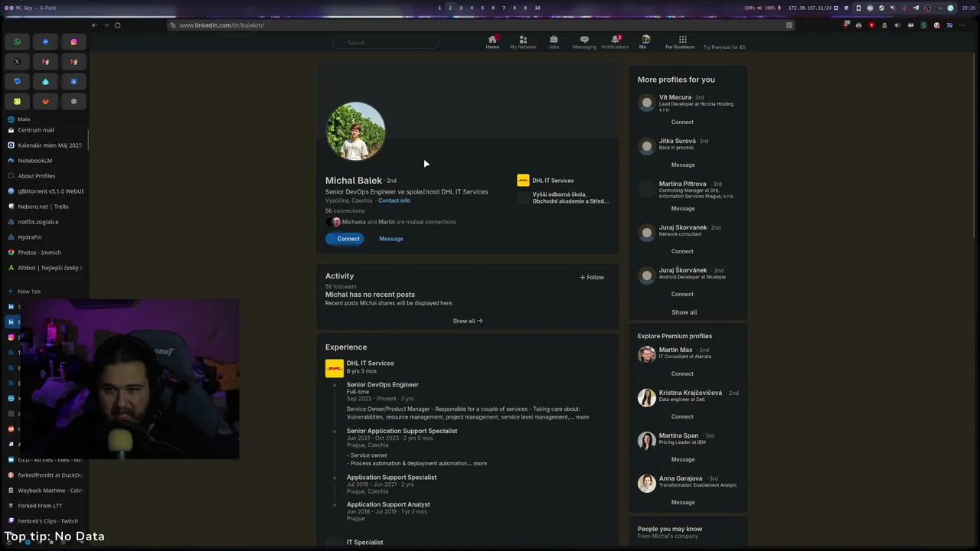Open the Main workspace label in sidebar
The height and width of the screenshot is (551, 980).
[x=24, y=119]
